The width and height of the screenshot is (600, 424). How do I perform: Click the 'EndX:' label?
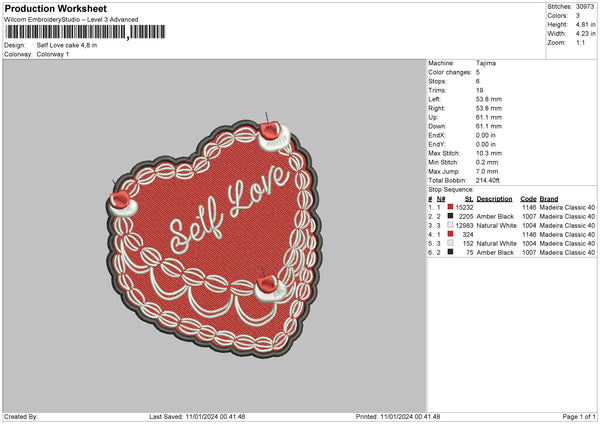(x=437, y=135)
